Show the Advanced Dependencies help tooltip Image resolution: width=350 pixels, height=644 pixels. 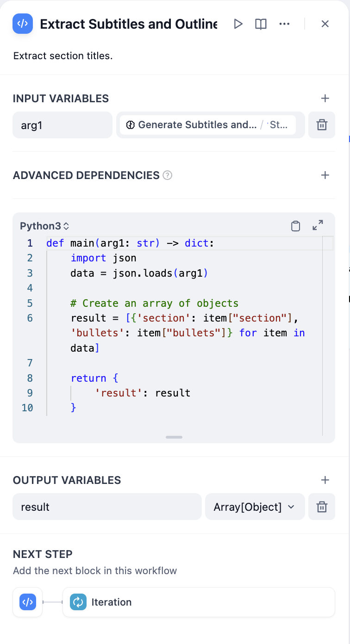point(168,176)
